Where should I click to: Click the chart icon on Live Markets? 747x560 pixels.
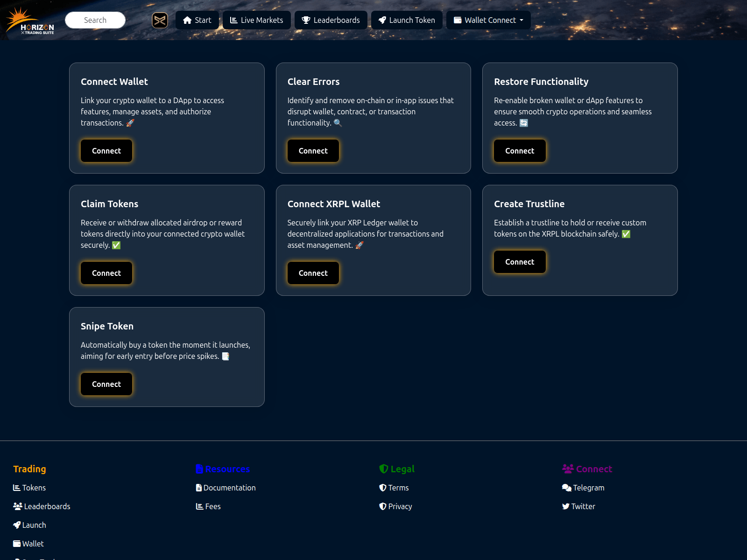pyautogui.click(x=234, y=20)
